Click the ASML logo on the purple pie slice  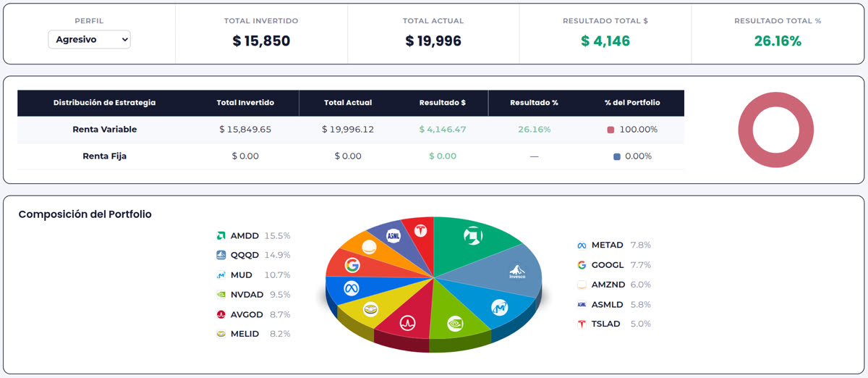coord(393,235)
